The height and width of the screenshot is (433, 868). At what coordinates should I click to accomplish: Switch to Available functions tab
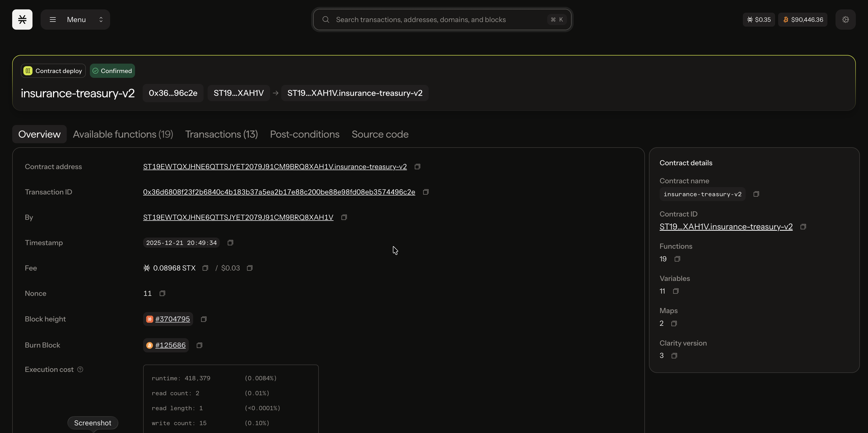(123, 134)
